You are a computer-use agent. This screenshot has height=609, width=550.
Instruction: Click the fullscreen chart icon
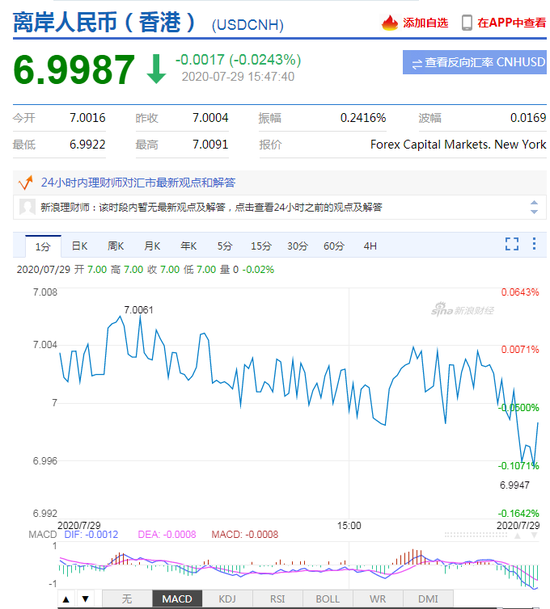512,244
